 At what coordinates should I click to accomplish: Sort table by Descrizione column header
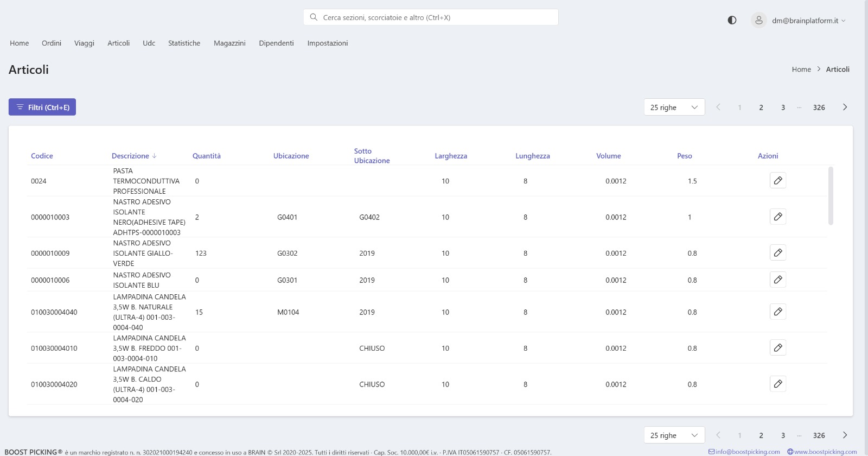pos(130,156)
